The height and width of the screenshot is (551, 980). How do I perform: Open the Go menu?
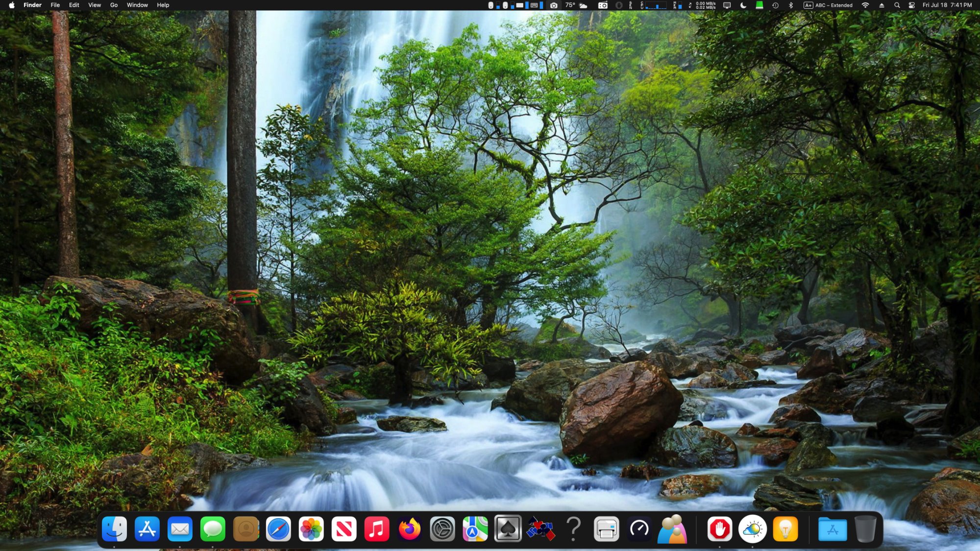(114, 5)
